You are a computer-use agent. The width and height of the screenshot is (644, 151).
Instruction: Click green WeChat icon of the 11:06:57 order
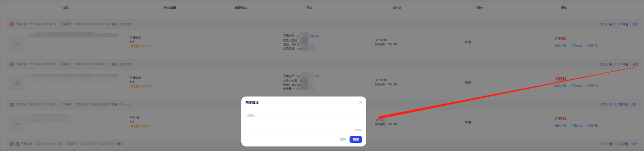[x=12, y=105]
